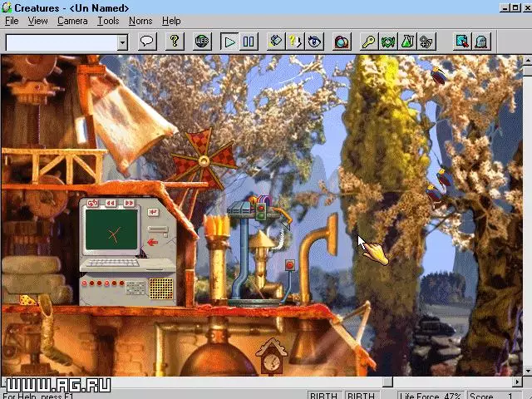Toggle the eye creature-view icon
The image size is (532, 399).
tap(314, 42)
